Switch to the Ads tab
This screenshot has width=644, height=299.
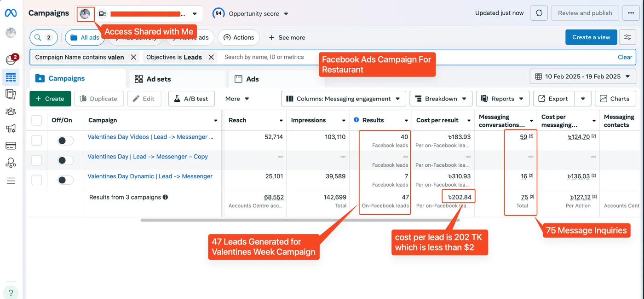252,78
